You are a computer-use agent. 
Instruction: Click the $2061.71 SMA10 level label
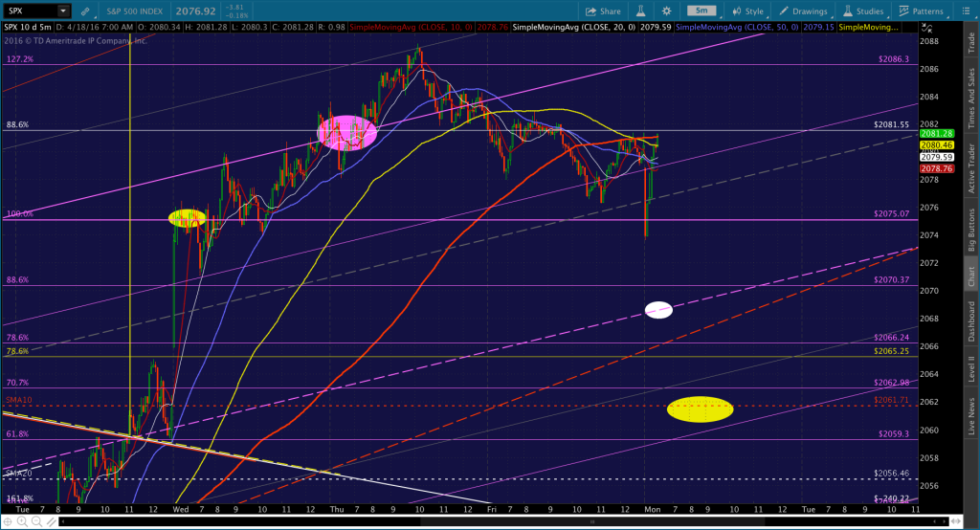(892, 400)
